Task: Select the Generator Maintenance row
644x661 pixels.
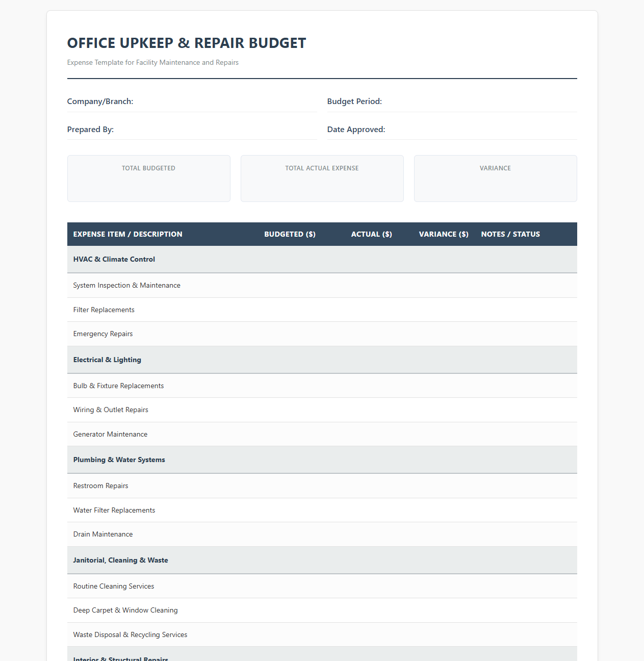Action: (x=322, y=434)
